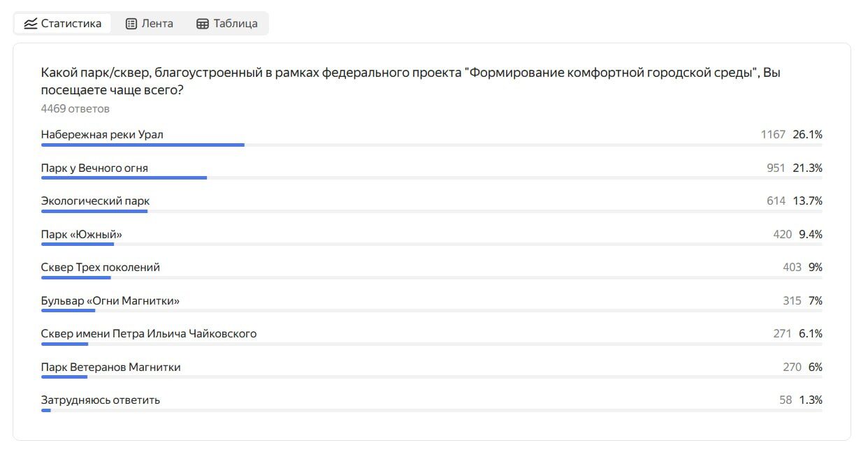Switch to the Лента tab
The width and height of the screenshot is (868, 452).
pyautogui.click(x=149, y=23)
